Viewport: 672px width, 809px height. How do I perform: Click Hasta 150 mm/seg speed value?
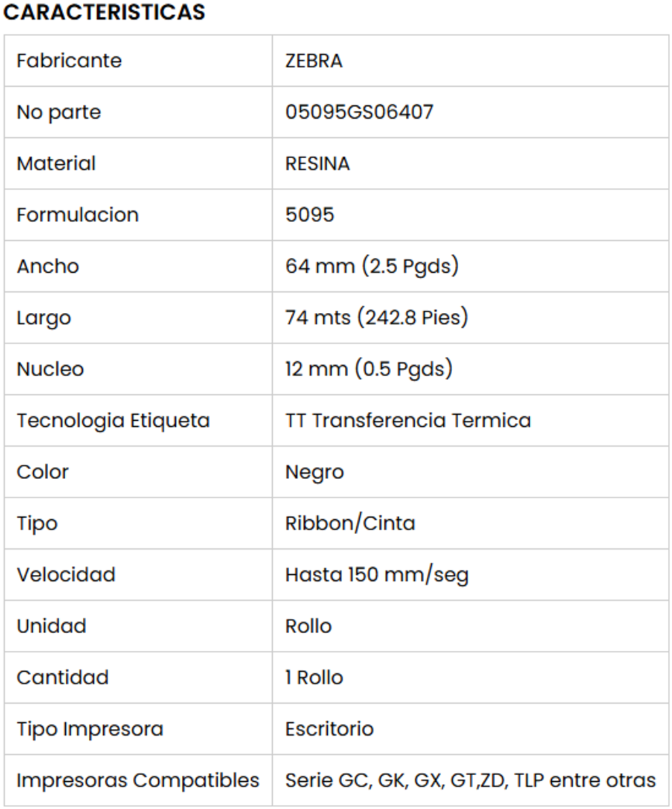(377, 575)
